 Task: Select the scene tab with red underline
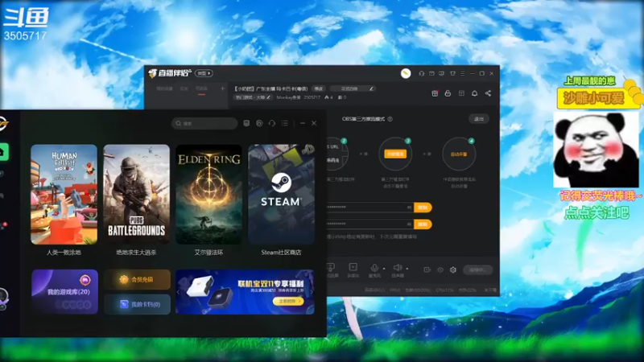(202, 89)
